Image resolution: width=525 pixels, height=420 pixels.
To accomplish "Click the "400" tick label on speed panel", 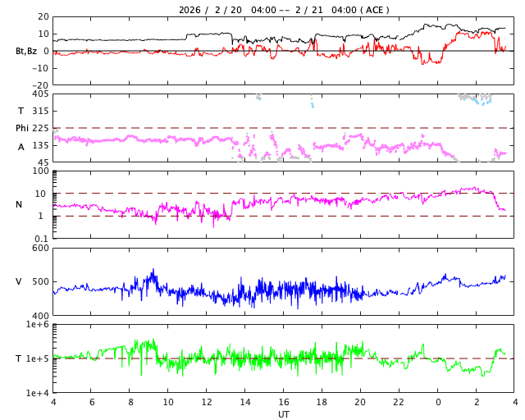I will (39, 316).
